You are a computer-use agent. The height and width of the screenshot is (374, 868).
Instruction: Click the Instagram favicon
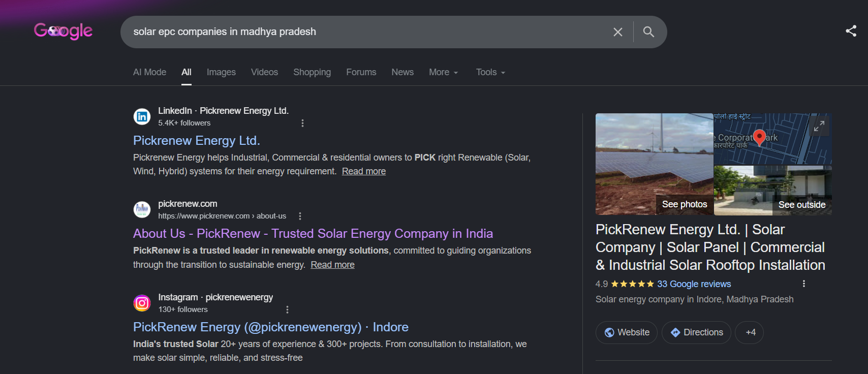click(142, 303)
